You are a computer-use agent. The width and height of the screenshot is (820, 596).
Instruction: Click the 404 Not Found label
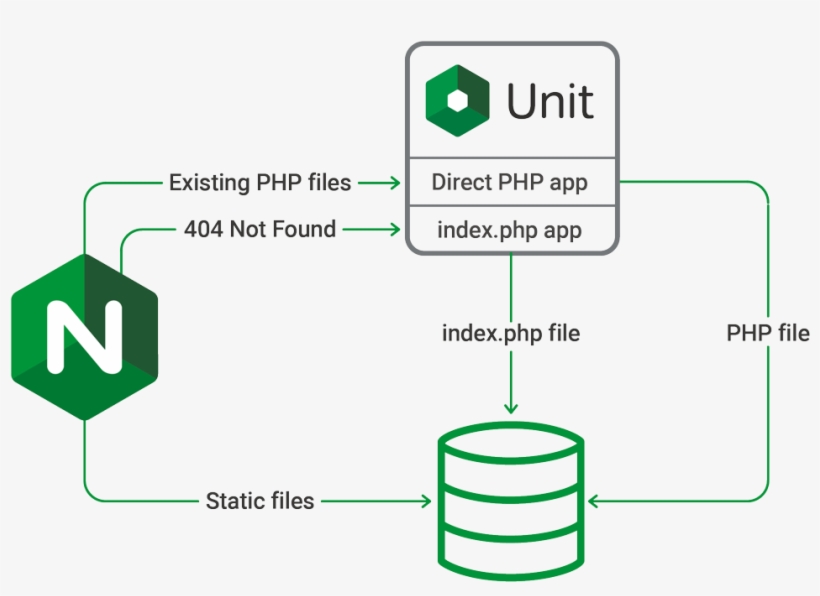click(260, 229)
